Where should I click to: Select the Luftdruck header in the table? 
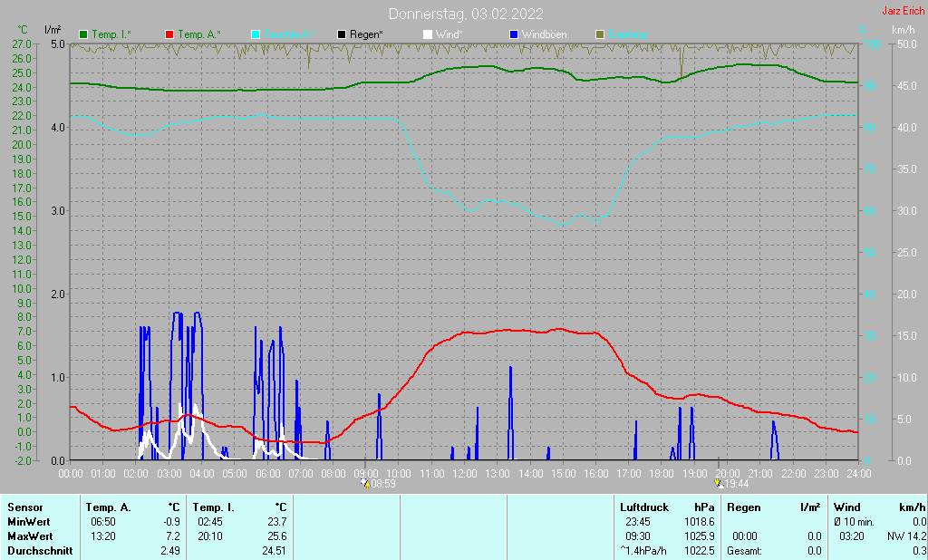643,507
